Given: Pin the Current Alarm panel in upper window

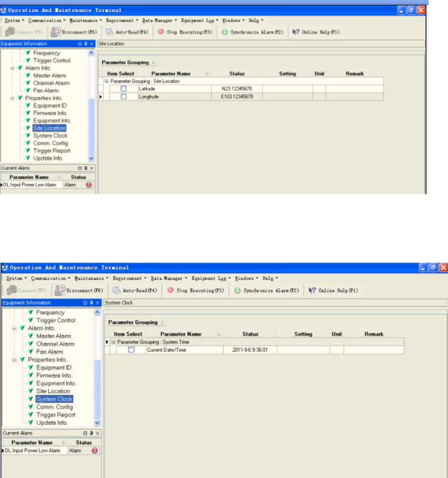Looking at the screenshot, I should (x=86, y=168).
